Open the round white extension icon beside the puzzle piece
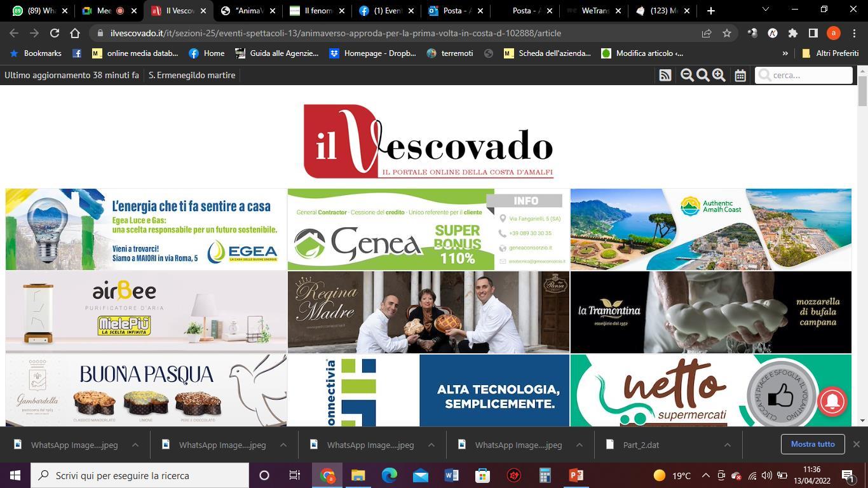This screenshot has height=488, width=868. [773, 33]
